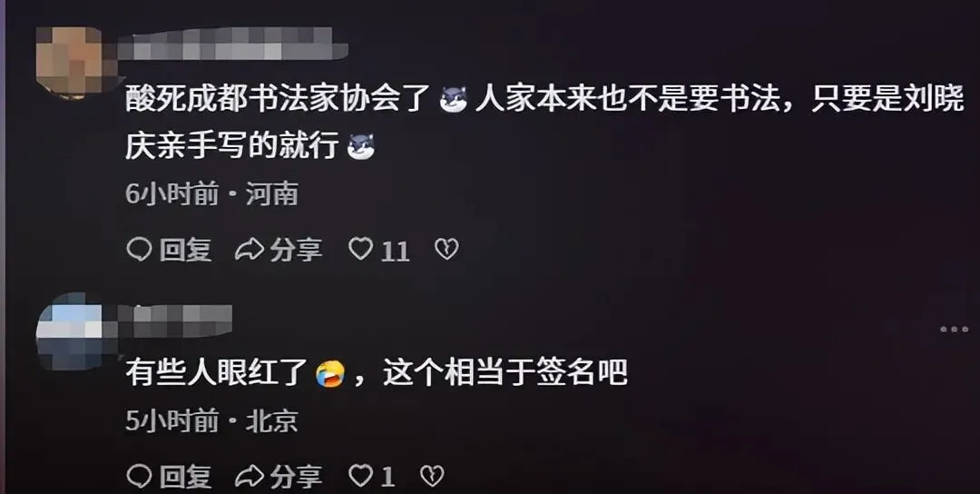This screenshot has height=494, width=980.
Task: Click the cat emoji after 协会了
Action: [454, 100]
